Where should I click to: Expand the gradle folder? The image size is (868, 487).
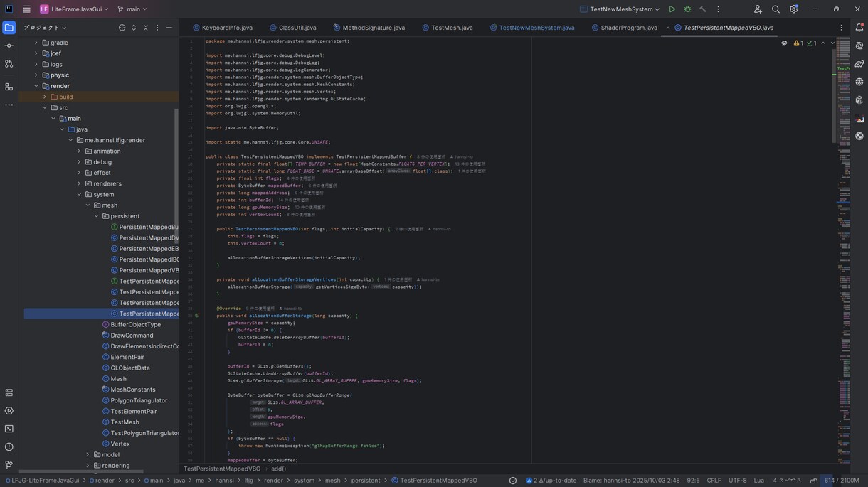click(x=36, y=43)
